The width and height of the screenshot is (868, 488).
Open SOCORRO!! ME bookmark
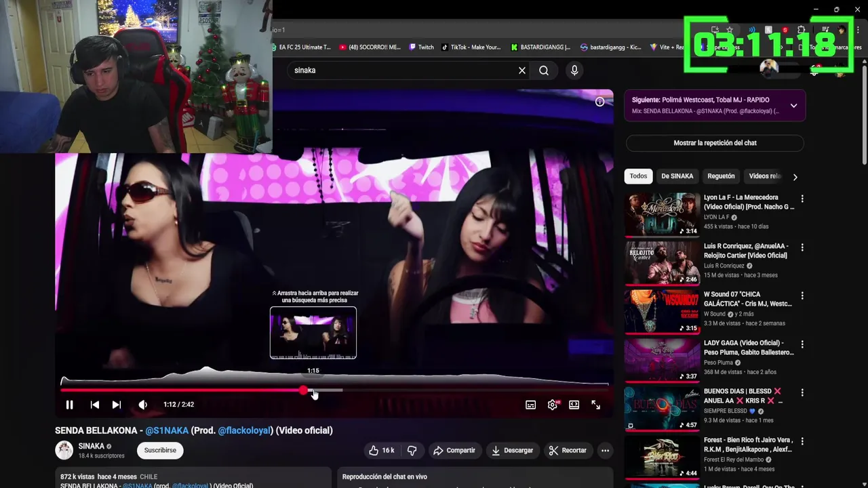tap(369, 47)
